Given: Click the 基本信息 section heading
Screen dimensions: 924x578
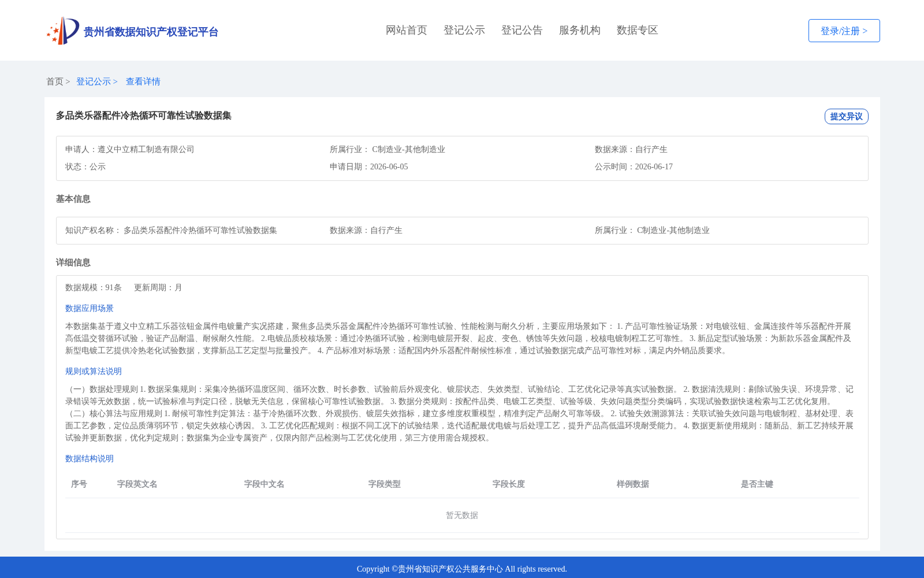Looking at the screenshot, I should tap(73, 199).
